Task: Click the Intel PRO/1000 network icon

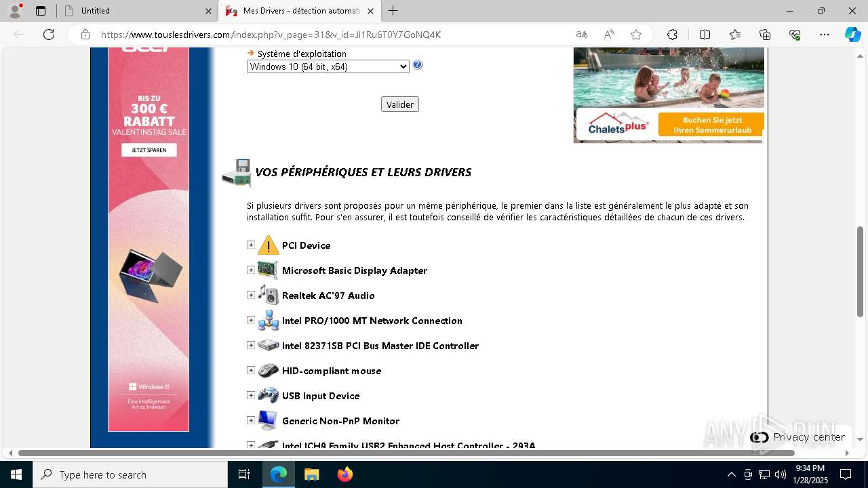Action: (x=269, y=321)
